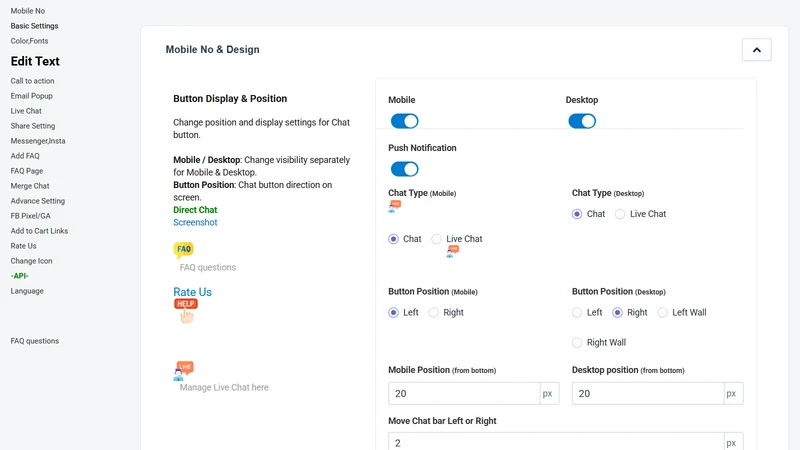Open Advance Setting in sidebar
Viewport: 800px width, 450px height.
38,201
